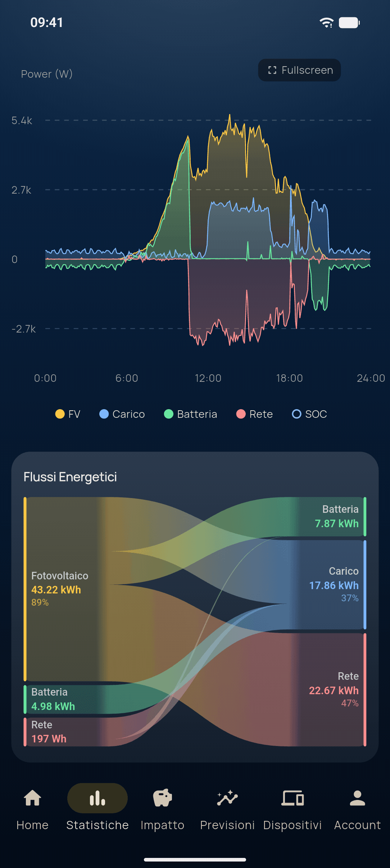Switch to the Impatto tab label
The width and height of the screenshot is (390, 868).
(x=163, y=825)
